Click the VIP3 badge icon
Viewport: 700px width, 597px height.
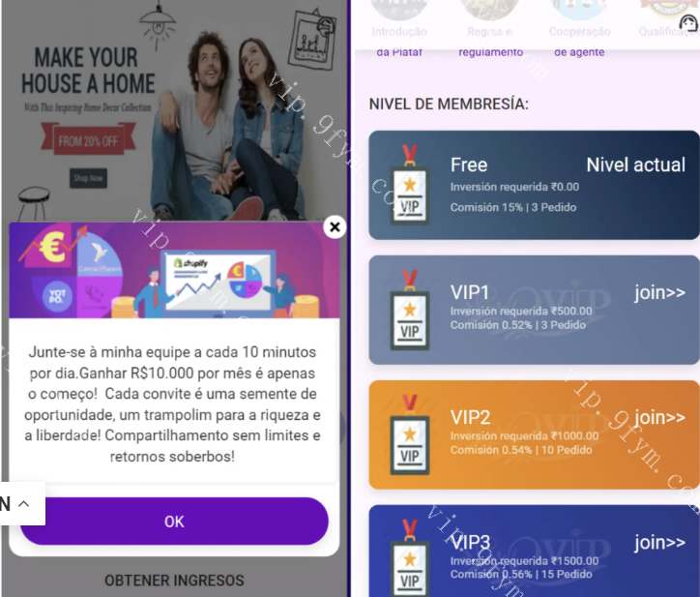[x=409, y=558]
